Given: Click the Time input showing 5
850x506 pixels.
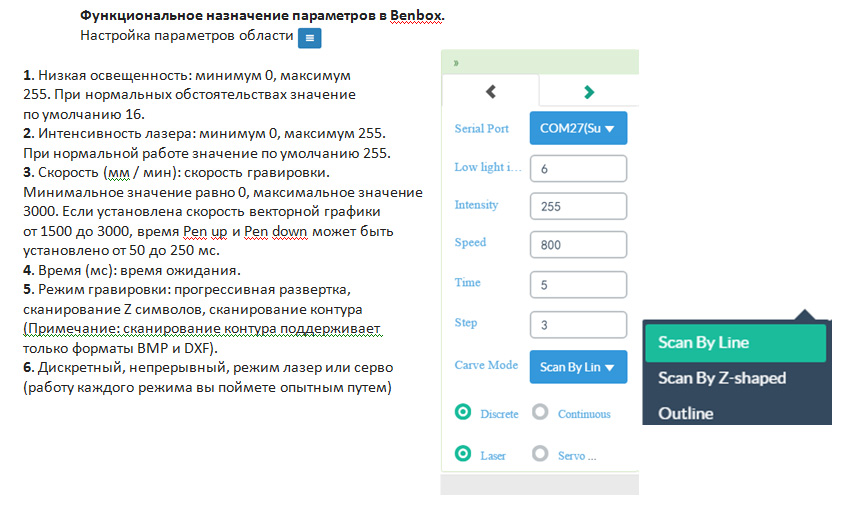Looking at the screenshot, I should tap(578, 285).
